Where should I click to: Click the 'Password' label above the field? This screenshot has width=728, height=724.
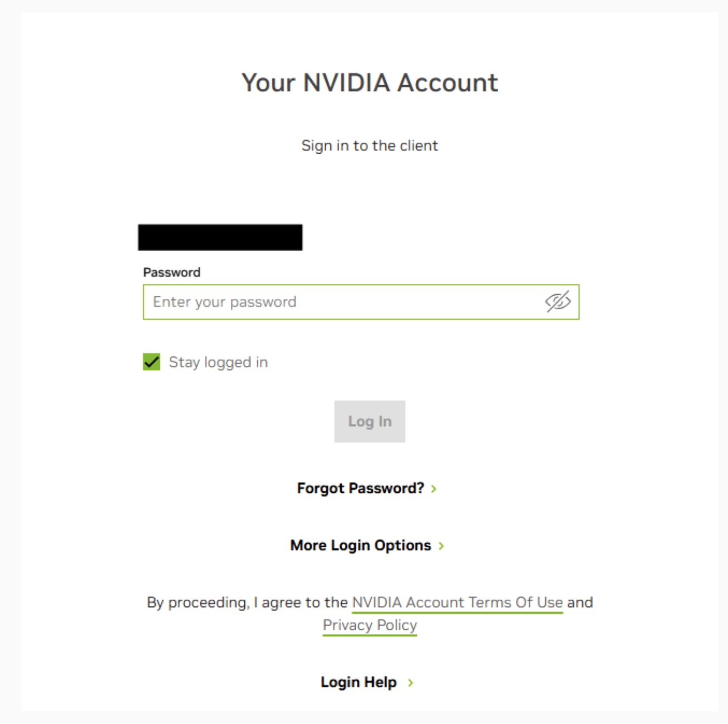coord(171,272)
